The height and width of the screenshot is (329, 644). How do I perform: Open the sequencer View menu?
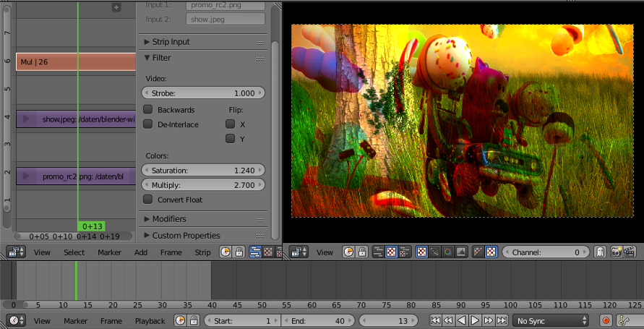42,252
